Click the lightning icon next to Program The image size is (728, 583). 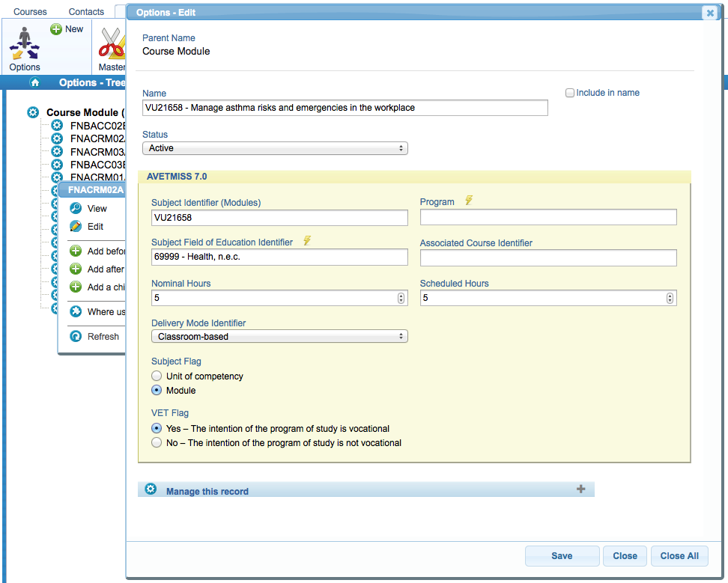[x=469, y=201]
